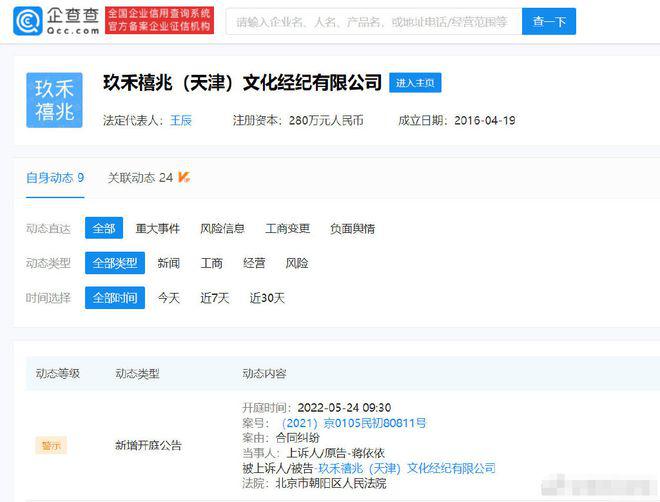660x502 pixels.
Task: Click the court 北京市朝阳区人民法院 text
Action: pos(331,483)
